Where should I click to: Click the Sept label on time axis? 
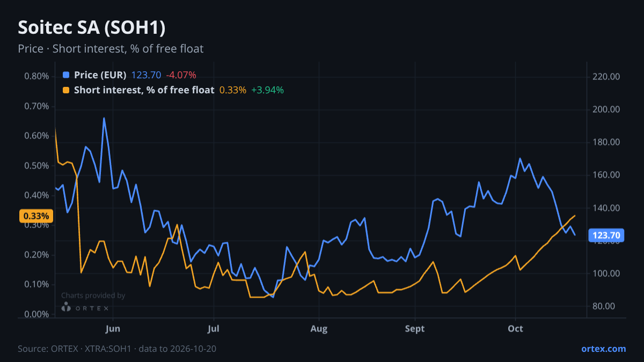[x=415, y=328]
